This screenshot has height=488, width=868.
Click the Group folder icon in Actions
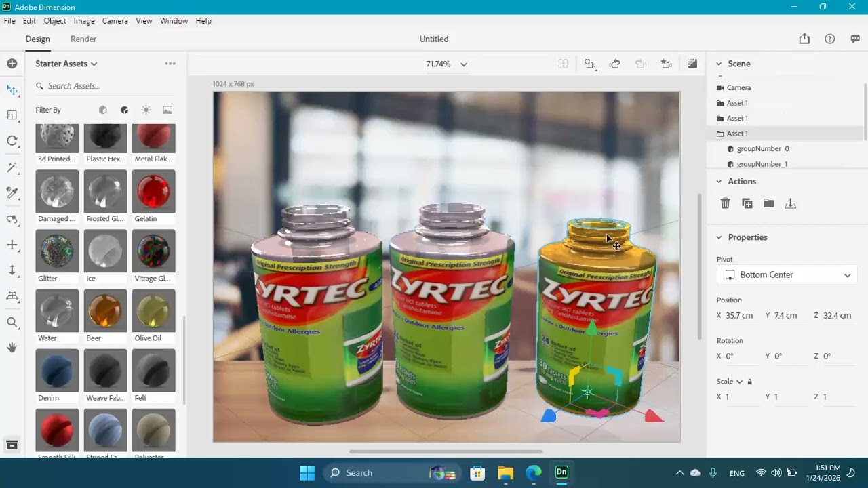(x=768, y=203)
